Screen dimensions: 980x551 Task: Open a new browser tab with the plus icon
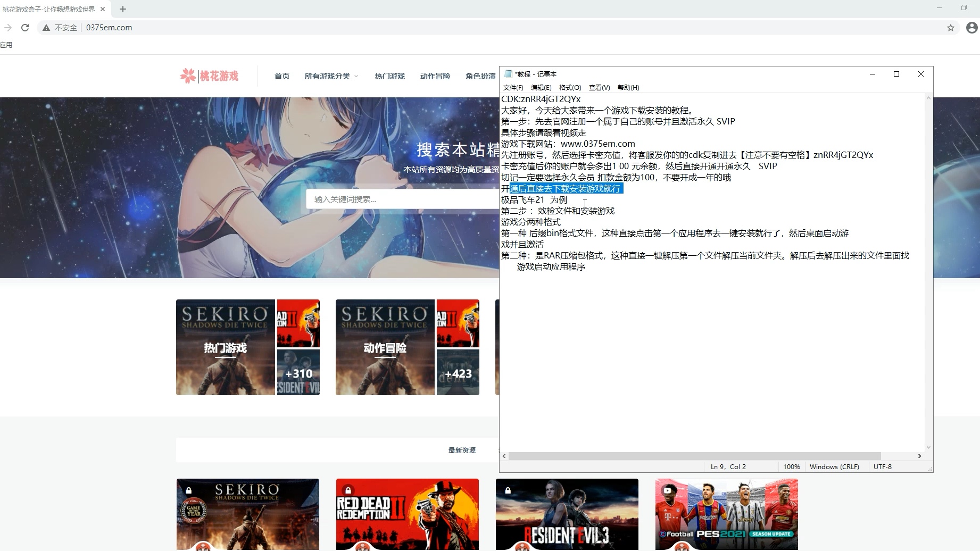click(123, 9)
